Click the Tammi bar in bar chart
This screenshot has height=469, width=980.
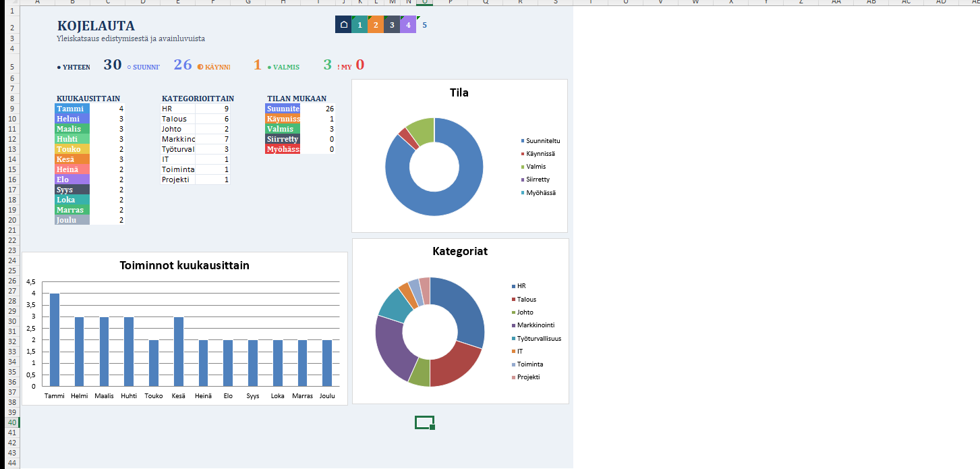click(x=55, y=339)
